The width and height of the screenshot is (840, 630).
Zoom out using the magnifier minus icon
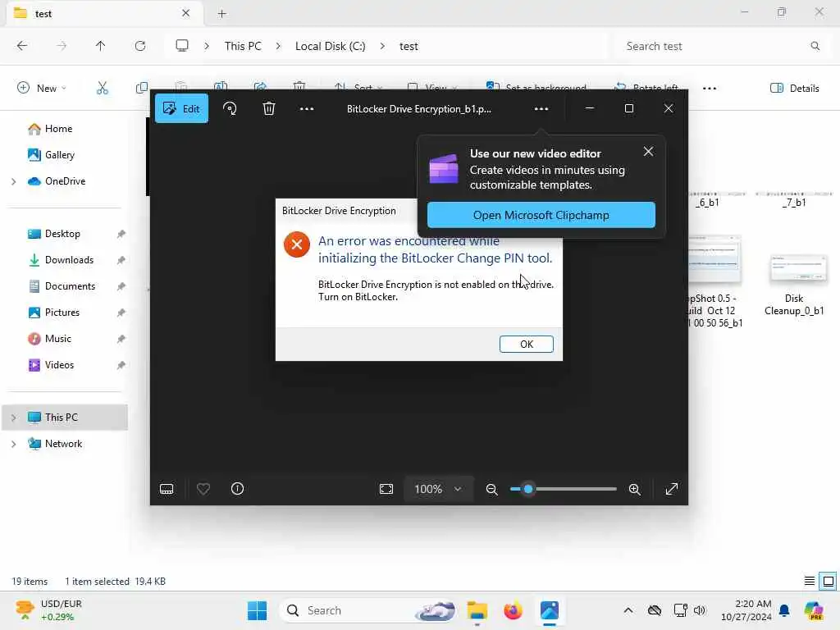pyautogui.click(x=492, y=489)
